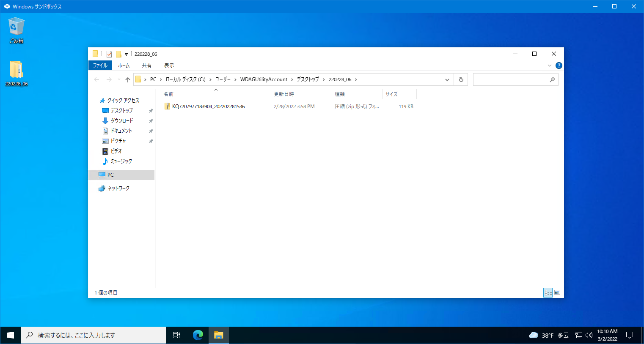Click the Properties checkmark icon in title bar
The height and width of the screenshot is (344, 644).
tap(109, 54)
